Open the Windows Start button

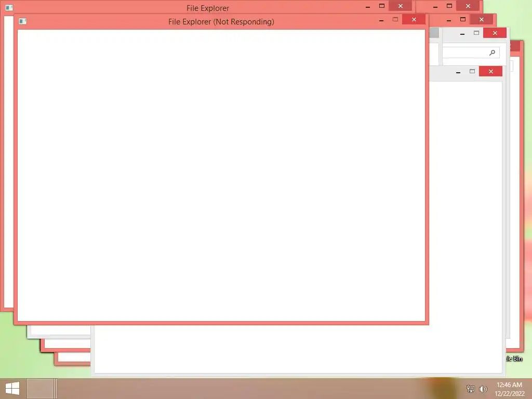[x=12, y=389]
